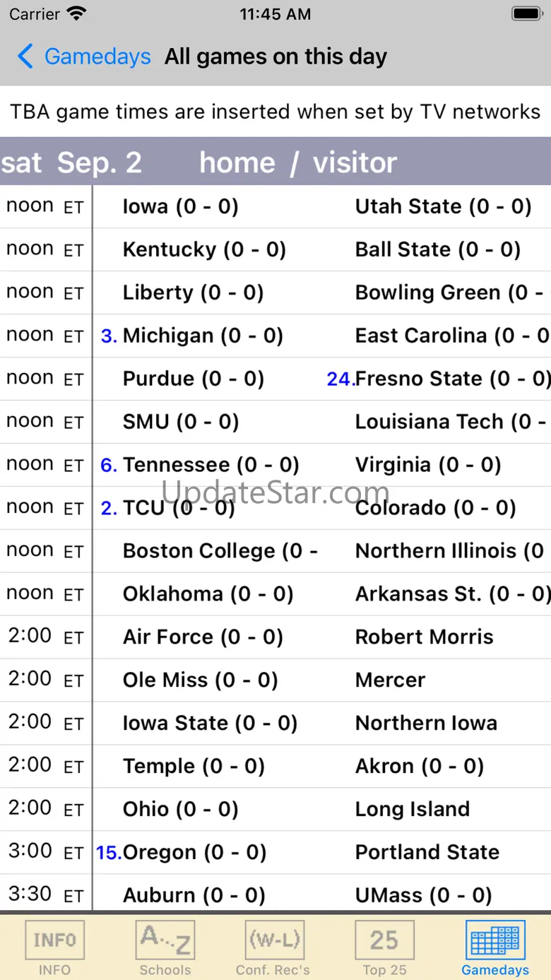Viewport: 551px width, 980px height.
Task: Open Auburn vs UMass game
Action: (275, 895)
